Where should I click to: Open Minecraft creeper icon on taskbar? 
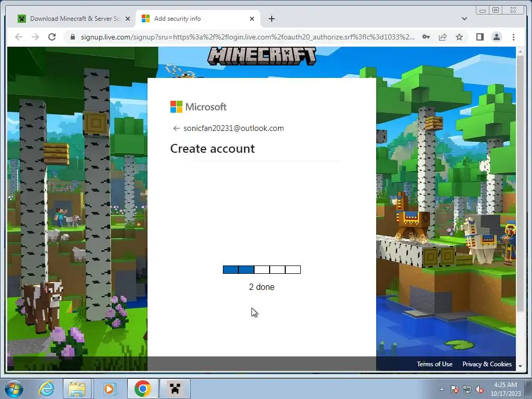click(x=175, y=389)
